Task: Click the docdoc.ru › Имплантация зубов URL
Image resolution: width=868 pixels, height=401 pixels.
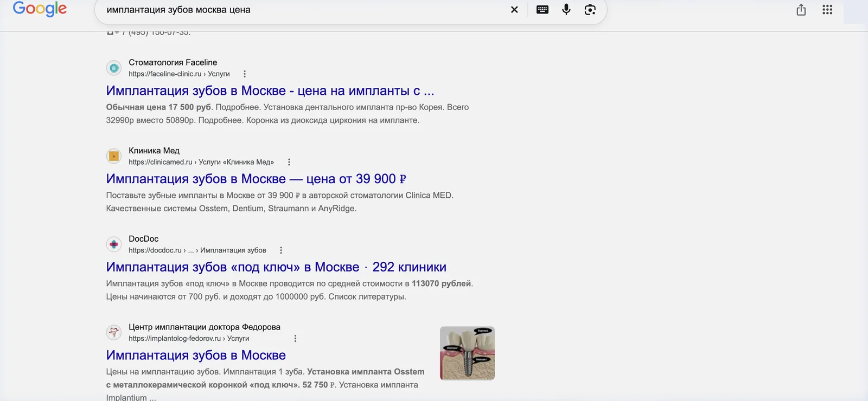Action: 197,250
